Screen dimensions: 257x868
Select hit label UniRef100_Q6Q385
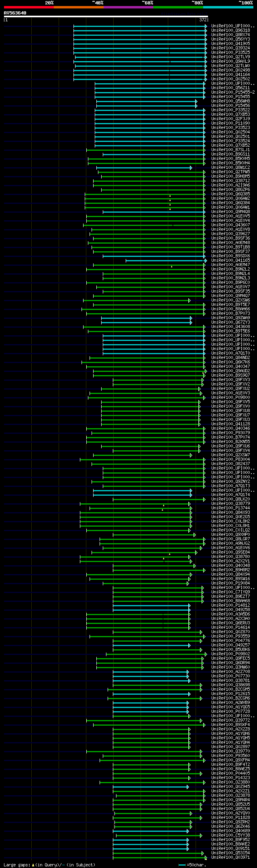pyautogui.click(x=230, y=194)
